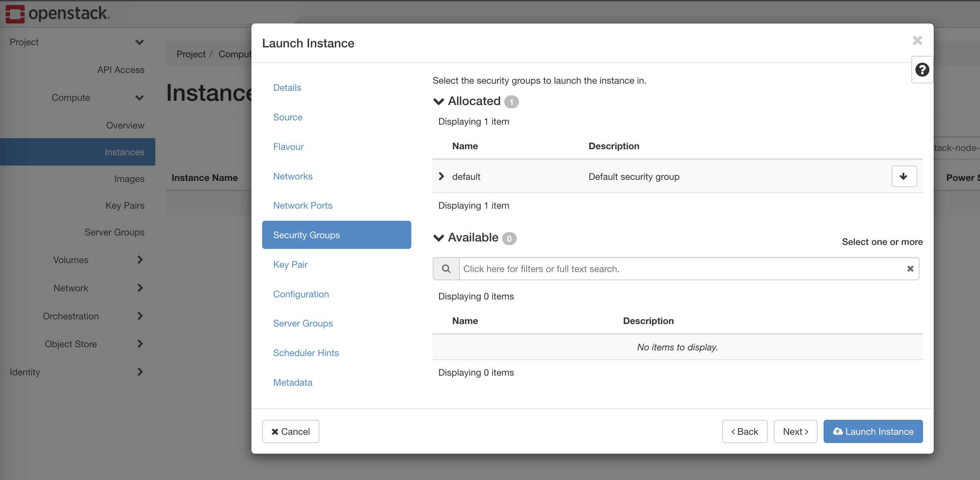Collapse the Available section
Viewport: 980px width, 480px height.
pos(438,238)
